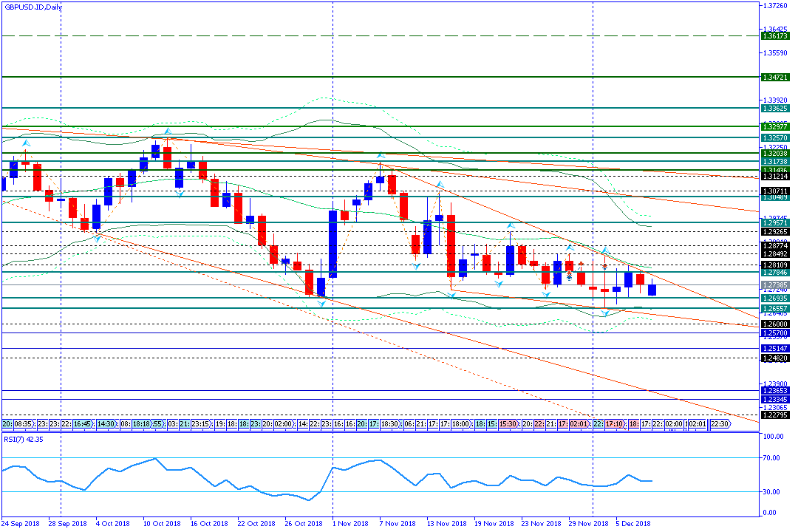This screenshot has width=798, height=532.
Task: Select the 1.26000 price level label
Action: click(775, 324)
